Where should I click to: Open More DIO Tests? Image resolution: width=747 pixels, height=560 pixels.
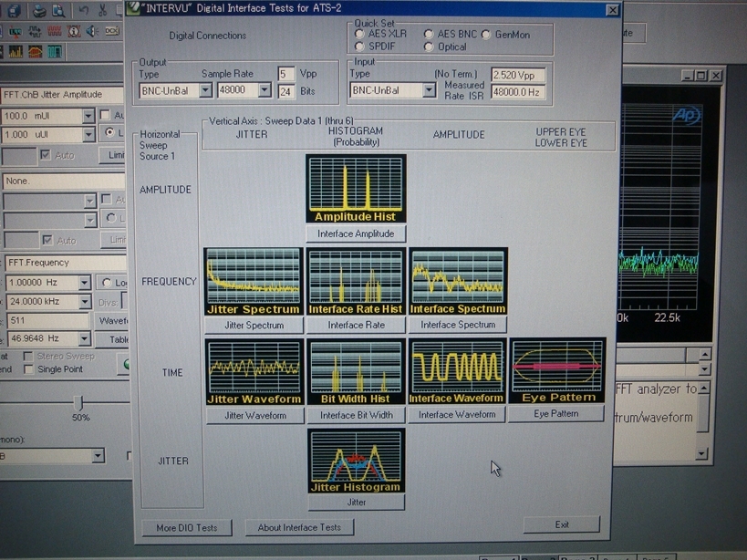tap(187, 527)
